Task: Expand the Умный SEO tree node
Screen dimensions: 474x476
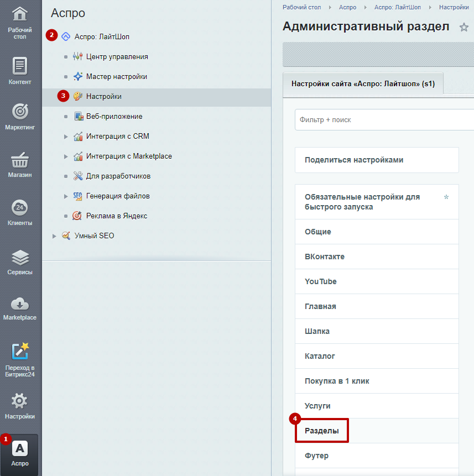Action: coord(54,236)
